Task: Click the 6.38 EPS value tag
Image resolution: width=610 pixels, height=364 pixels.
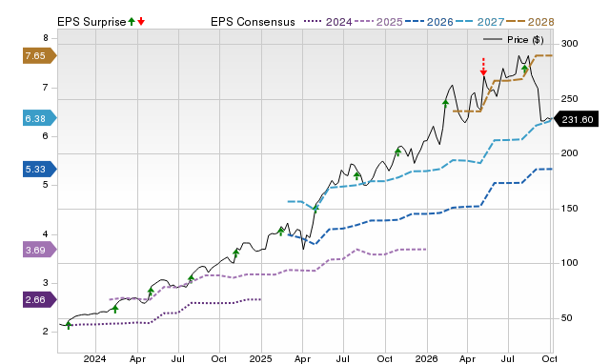Action: [40, 118]
